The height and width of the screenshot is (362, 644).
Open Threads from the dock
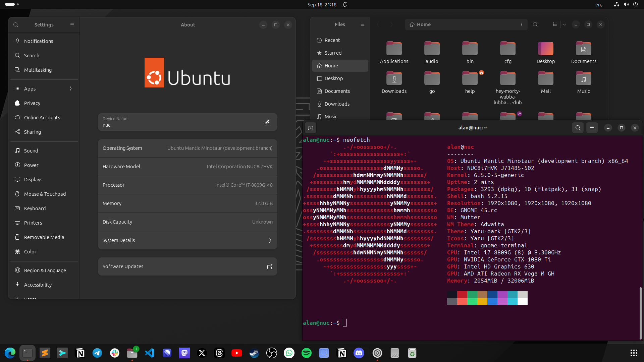pyautogui.click(x=219, y=353)
